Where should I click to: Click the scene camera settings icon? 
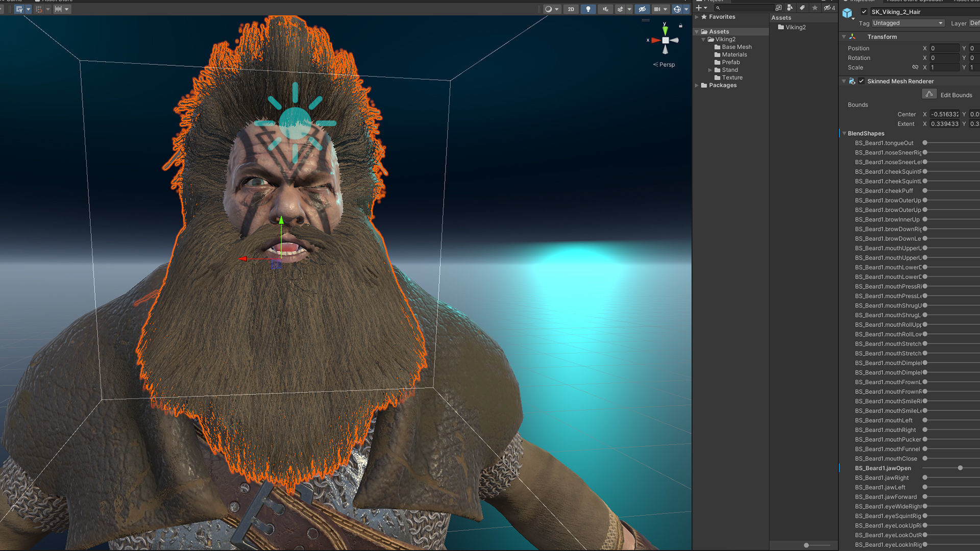click(657, 9)
